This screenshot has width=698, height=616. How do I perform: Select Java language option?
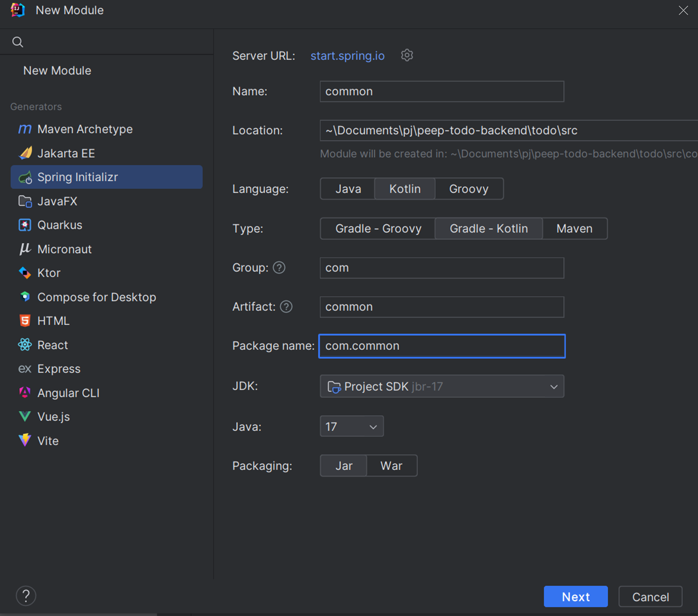[348, 189]
